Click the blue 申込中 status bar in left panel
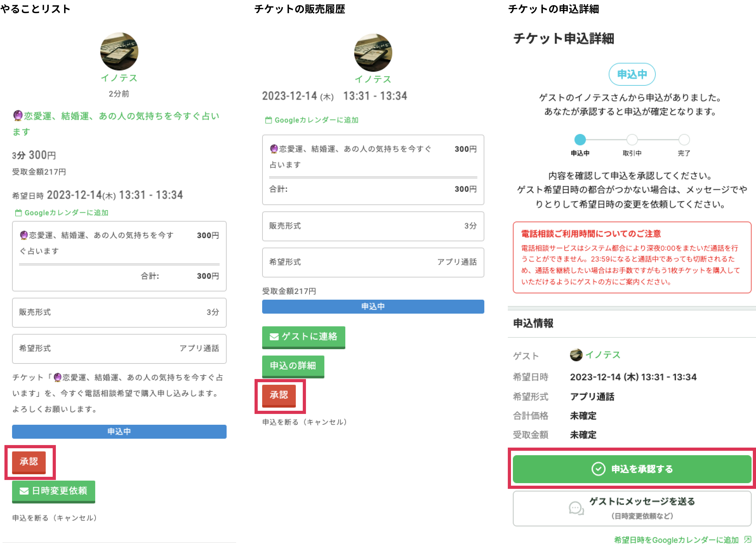This screenshot has width=756, height=546. [x=119, y=431]
